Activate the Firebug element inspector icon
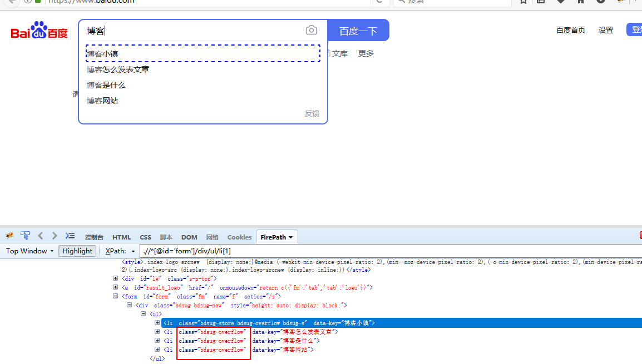 25,236
